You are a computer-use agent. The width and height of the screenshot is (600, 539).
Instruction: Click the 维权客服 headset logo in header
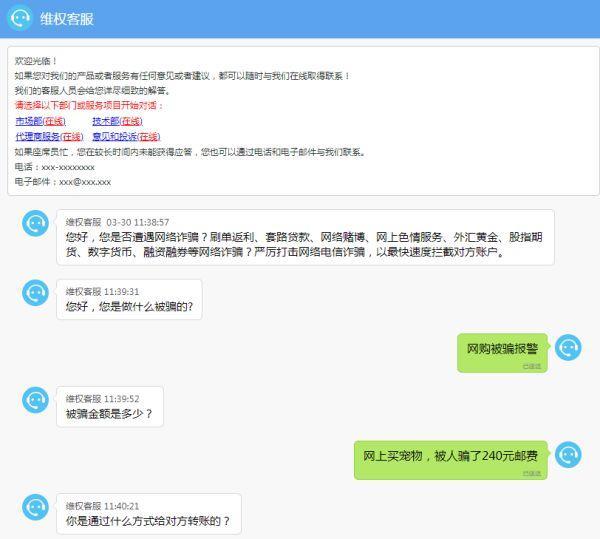point(20,18)
